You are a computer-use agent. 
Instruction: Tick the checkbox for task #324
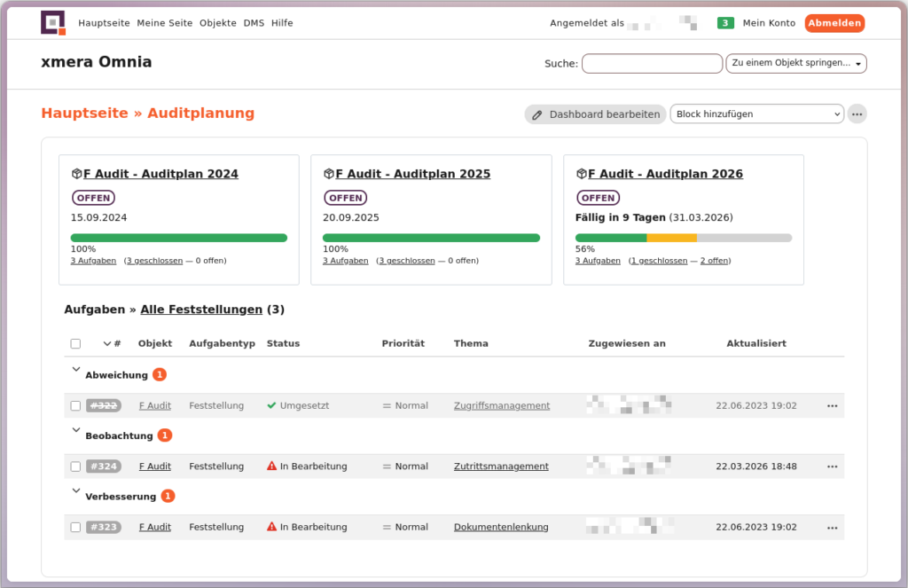75,466
